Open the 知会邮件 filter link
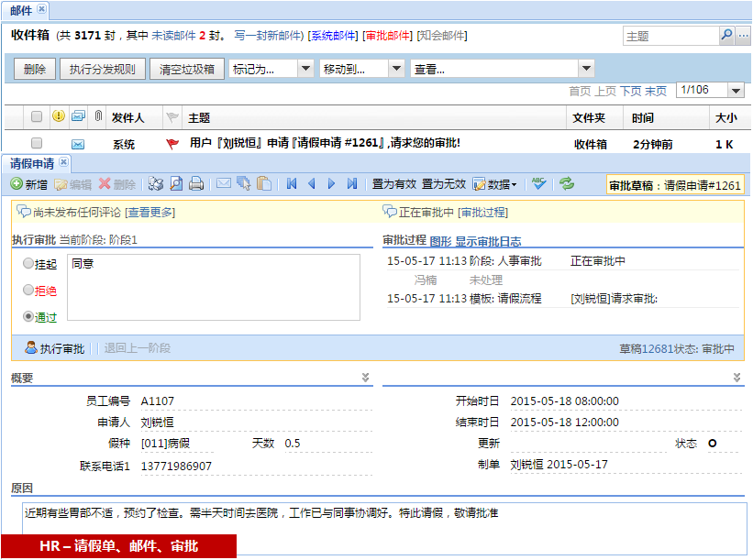The height and width of the screenshot is (560, 753). pos(442,36)
